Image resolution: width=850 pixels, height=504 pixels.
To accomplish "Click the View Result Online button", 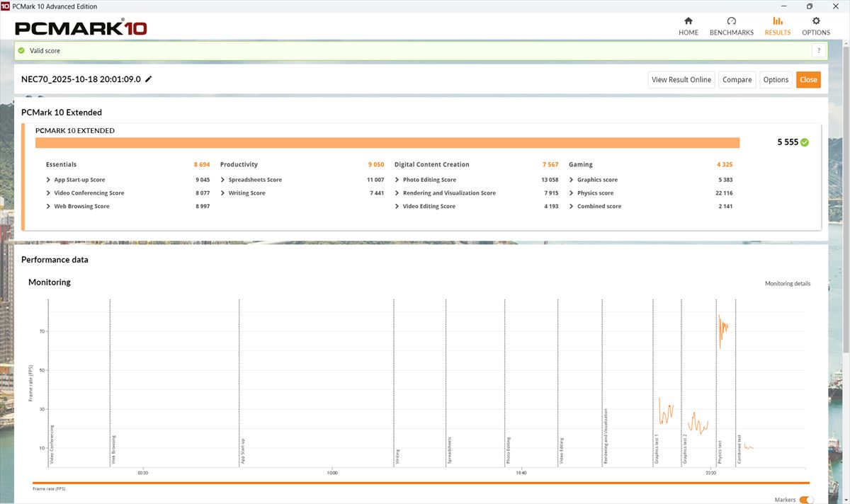I will coord(681,80).
